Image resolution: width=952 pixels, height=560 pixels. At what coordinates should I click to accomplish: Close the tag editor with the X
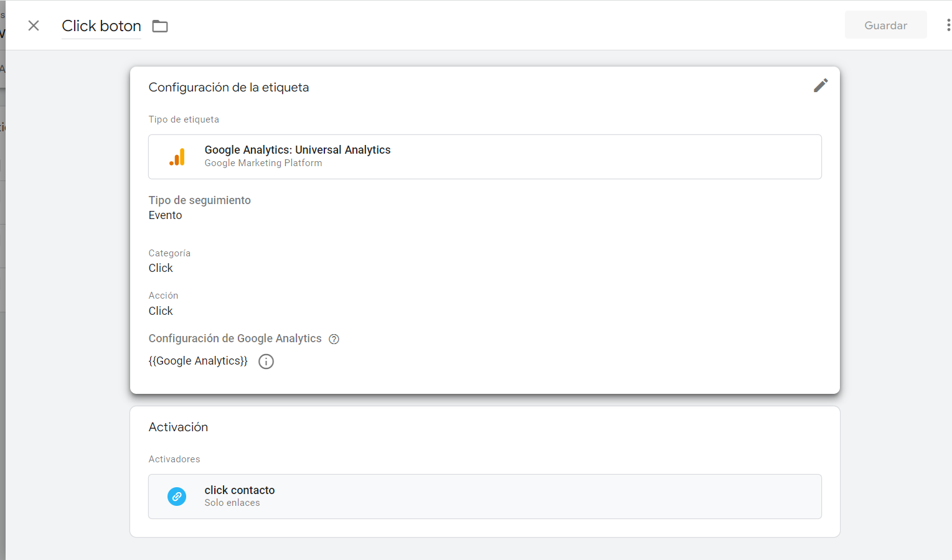(x=34, y=26)
